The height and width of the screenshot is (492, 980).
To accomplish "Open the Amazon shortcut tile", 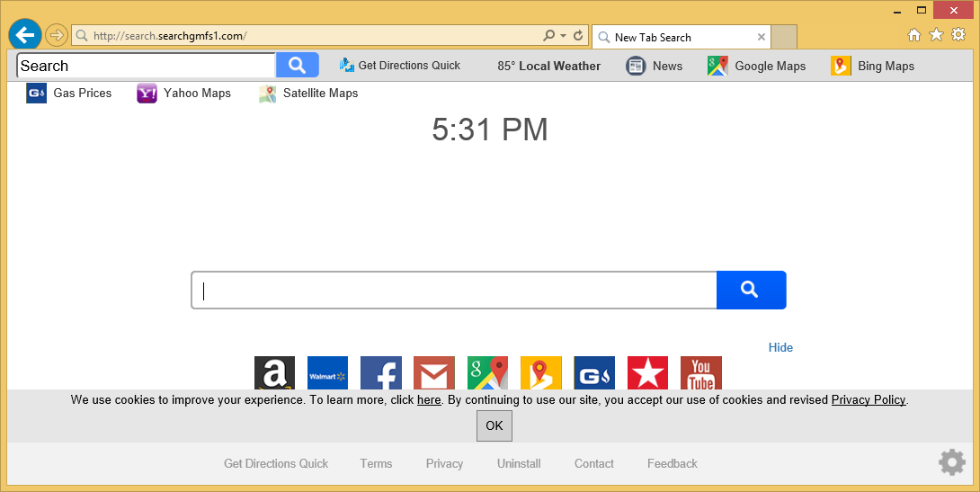I will [274, 373].
